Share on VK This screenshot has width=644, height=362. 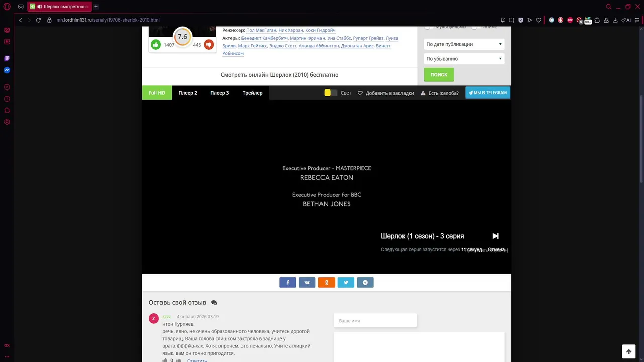click(x=307, y=282)
